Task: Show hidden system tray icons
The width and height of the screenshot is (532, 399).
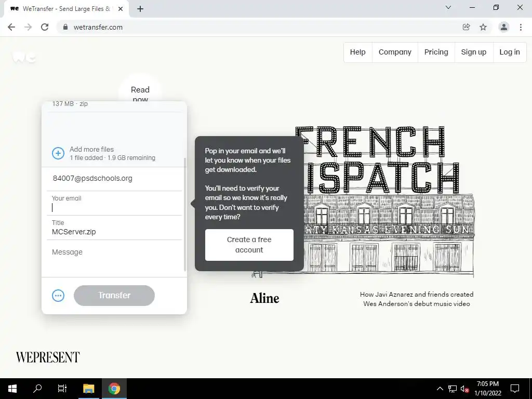Action: coord(440,389)
